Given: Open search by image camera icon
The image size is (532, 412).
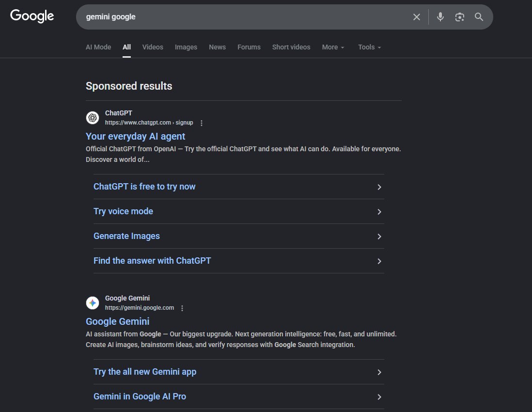Looking at the screenshot, I should (x=459, y=17).
